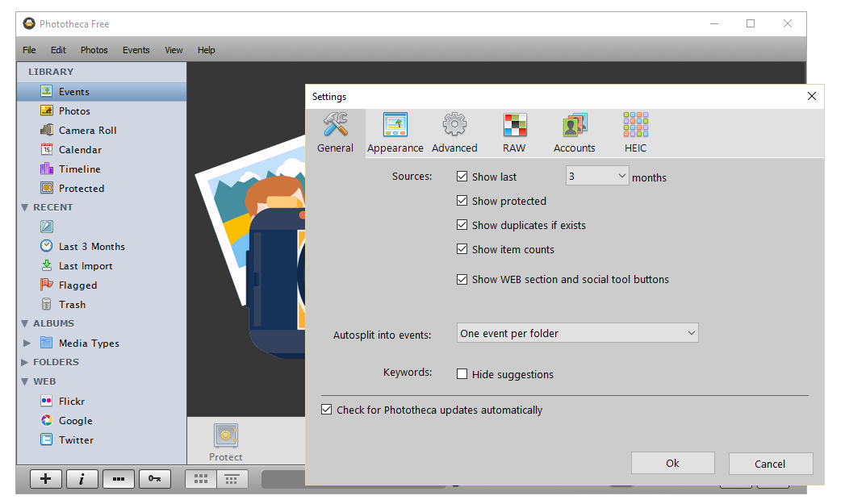
Task: Switch to the HEIC settings tab
Action: (635, 133)
